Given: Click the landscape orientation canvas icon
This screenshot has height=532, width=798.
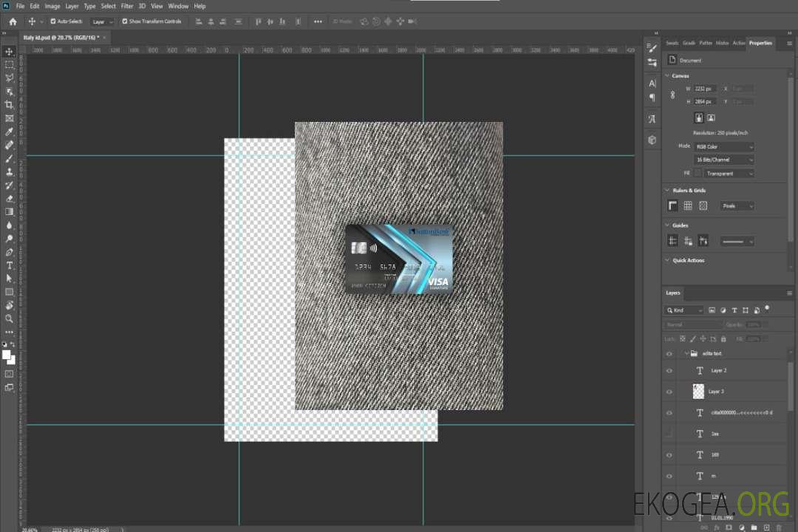Looking at the screenshot, I should coord(711,117).
